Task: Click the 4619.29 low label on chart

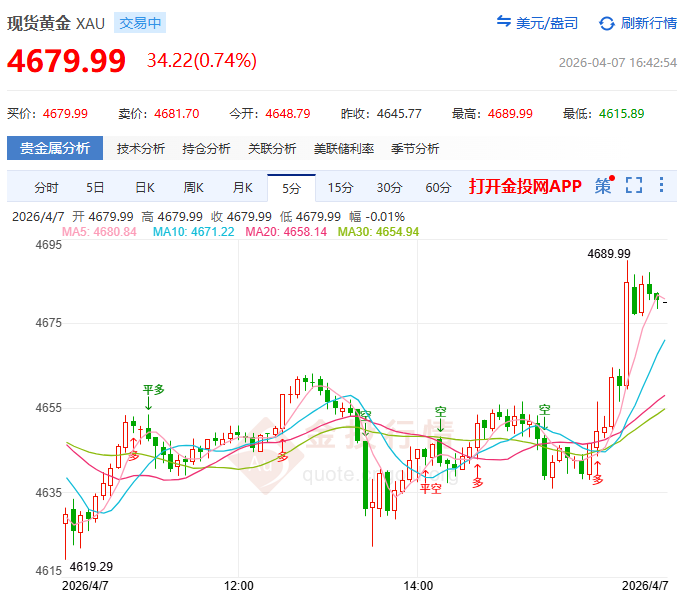Action: pyautogui.click(x=91, y=566)
